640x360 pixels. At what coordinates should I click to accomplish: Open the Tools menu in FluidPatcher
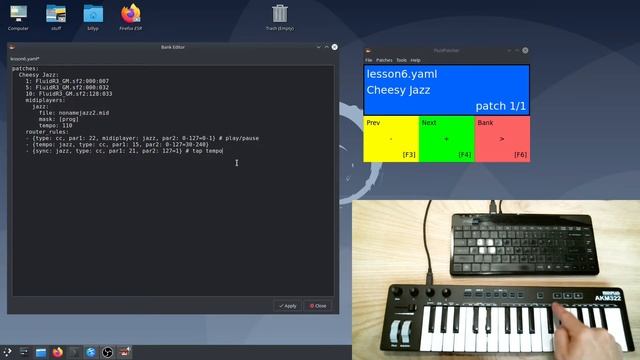402,60
